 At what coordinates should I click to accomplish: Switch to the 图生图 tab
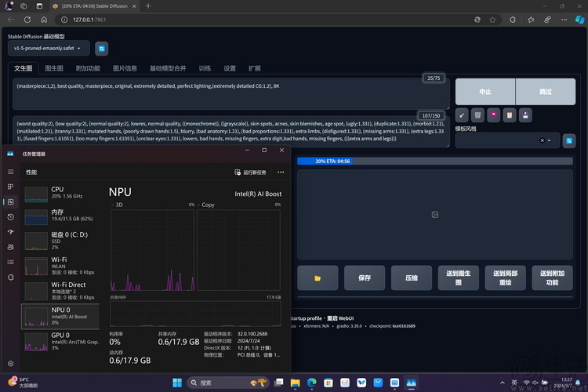[x=53, y=68]
